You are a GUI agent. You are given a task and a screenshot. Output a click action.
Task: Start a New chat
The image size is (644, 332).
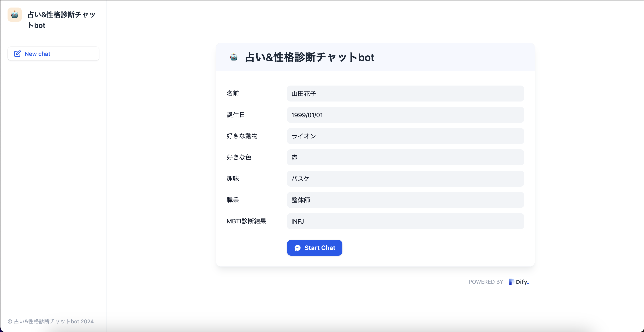(x=53, y=54)
